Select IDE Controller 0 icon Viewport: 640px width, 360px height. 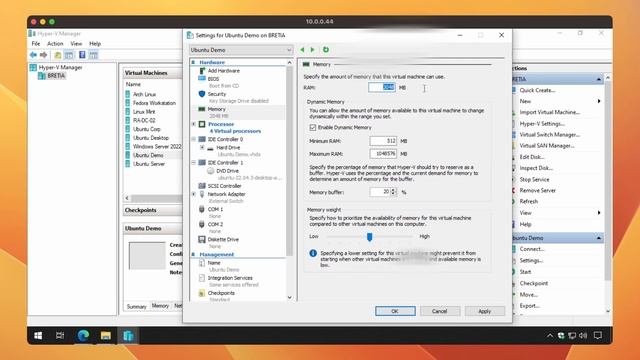tap(202, 139)
